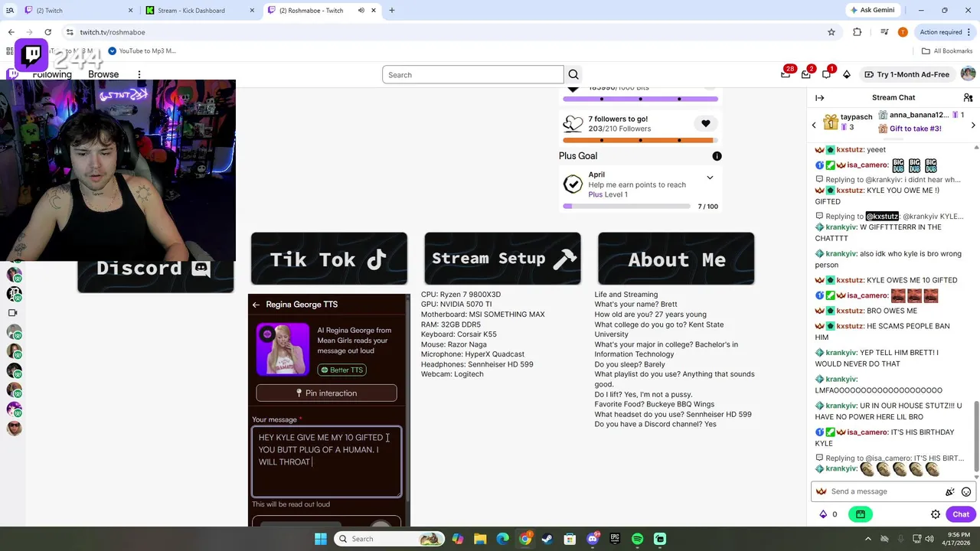980x551 pixels.
Task: Go back from Regina George TTS
Action: click(x=256, y=305)
